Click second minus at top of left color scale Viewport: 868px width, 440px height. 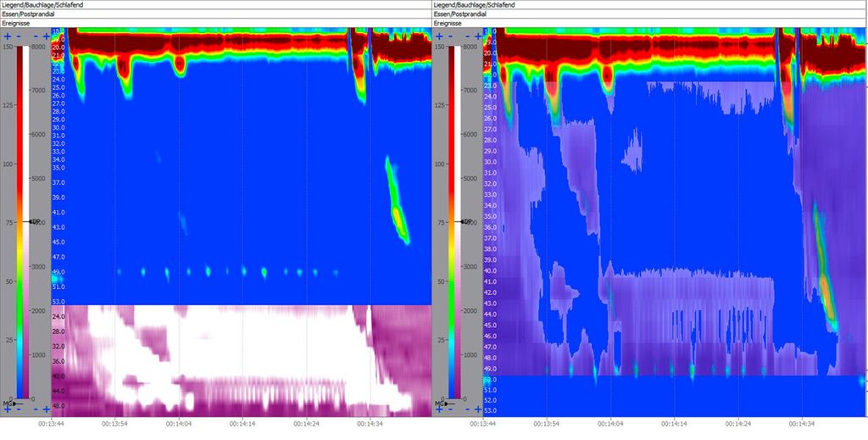(x=36, y=36)
